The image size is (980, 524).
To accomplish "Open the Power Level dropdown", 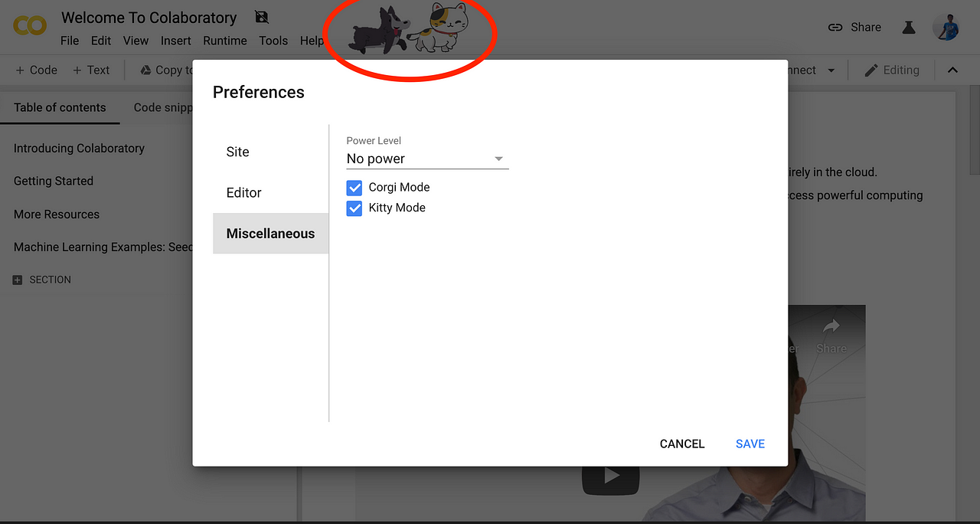I will pos(427,159).
